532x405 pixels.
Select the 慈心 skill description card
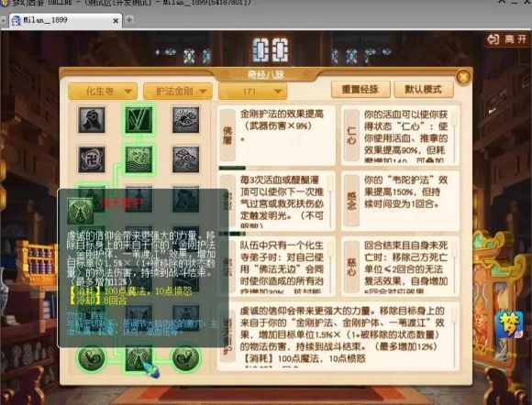click(401, 267)
